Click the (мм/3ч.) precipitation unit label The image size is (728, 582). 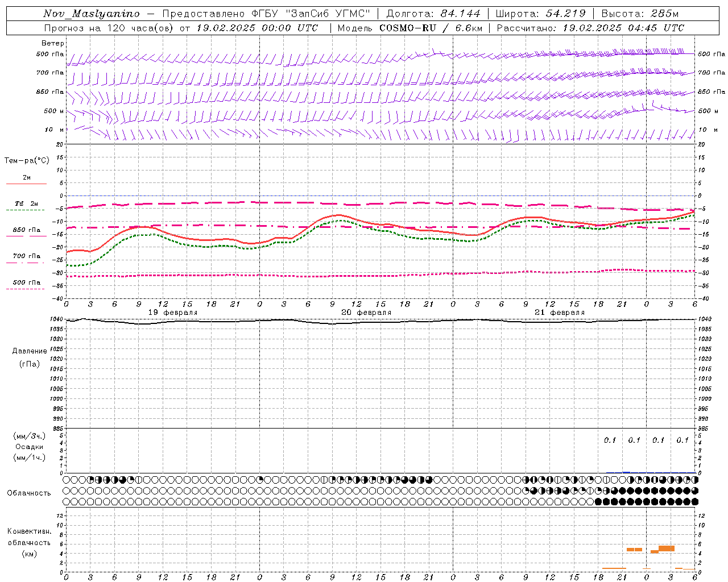pos(30,436)
